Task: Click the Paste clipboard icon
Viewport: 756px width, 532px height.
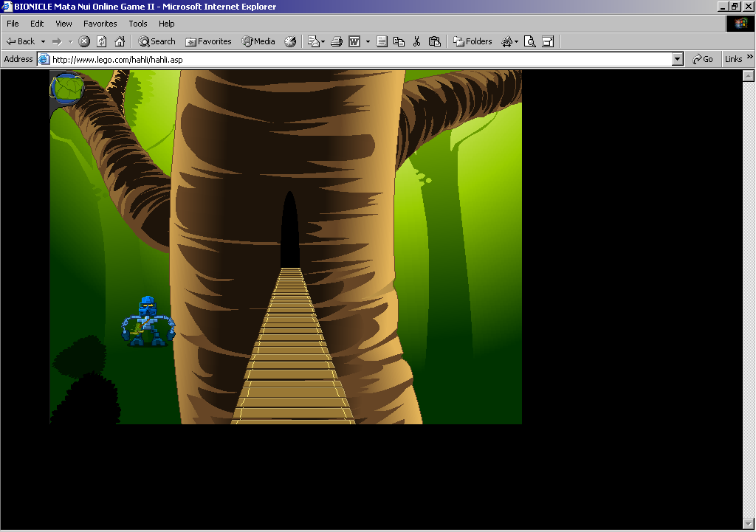Action: coord(434,41)
